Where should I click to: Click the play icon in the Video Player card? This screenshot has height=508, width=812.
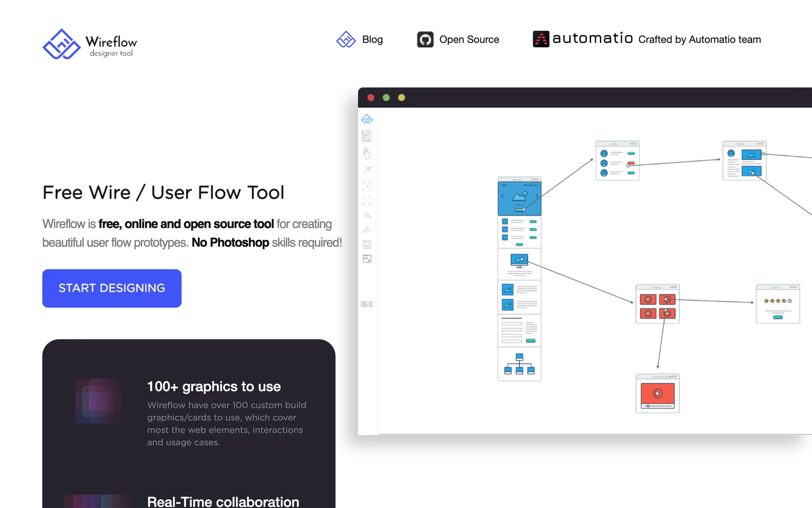658,393
